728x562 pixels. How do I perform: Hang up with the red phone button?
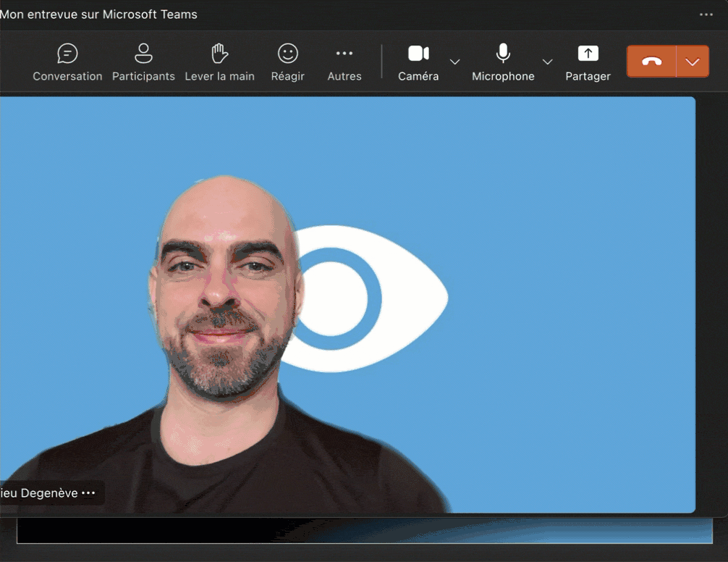click(x=651, y=62)
